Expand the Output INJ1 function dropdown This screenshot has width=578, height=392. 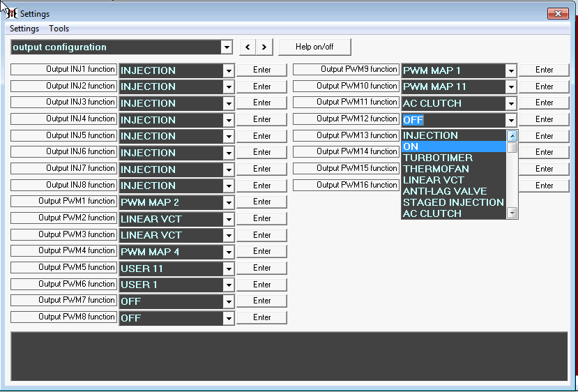point(228,70)
